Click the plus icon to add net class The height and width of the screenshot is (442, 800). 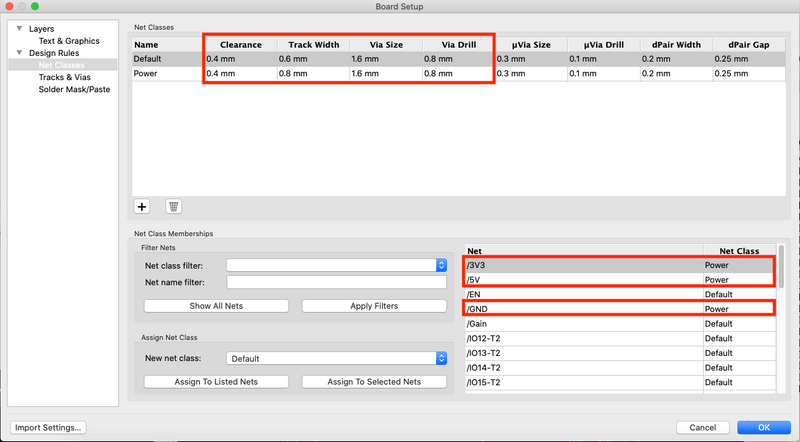[x=142, y=206]
